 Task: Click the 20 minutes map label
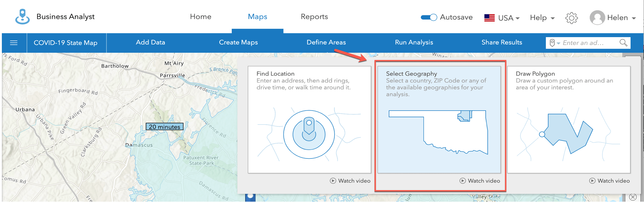click(165, 127)
